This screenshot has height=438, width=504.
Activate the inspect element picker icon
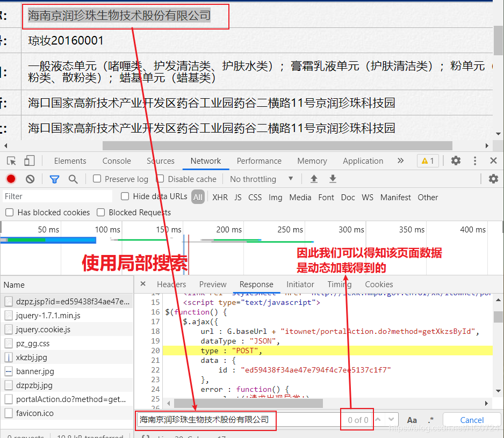(12, 160)
